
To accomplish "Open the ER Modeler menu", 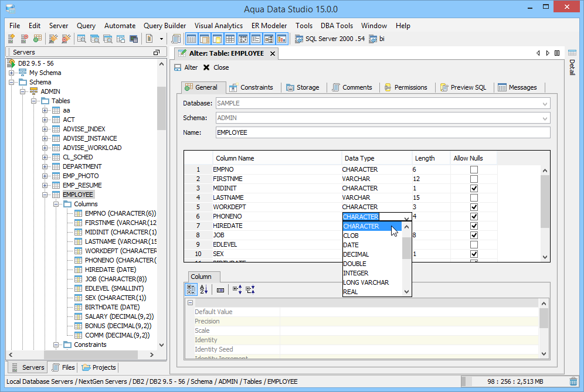I will [269, 25].
